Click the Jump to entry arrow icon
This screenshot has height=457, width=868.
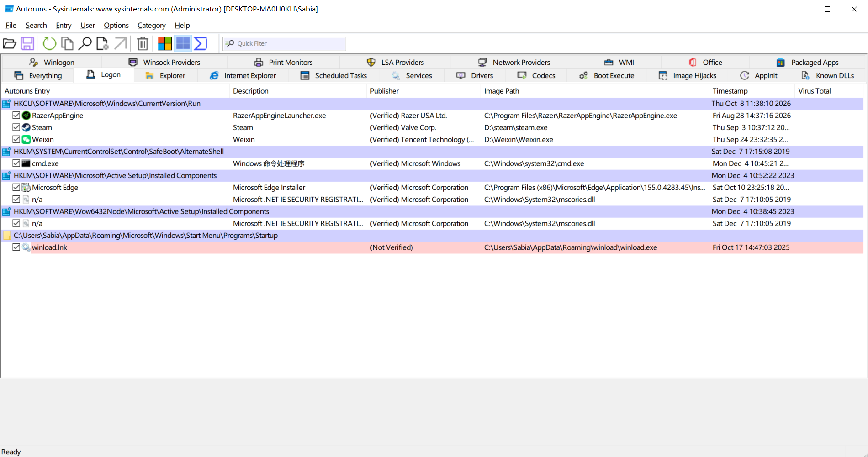121,43
